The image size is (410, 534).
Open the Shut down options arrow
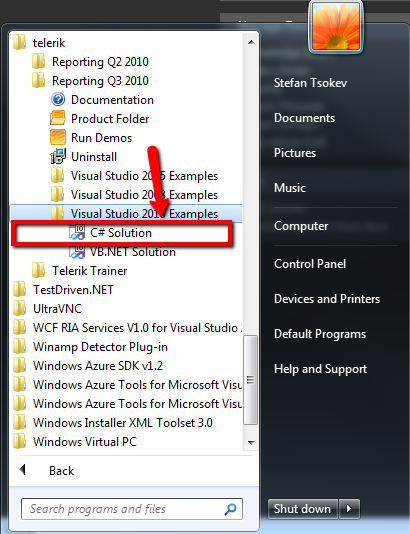click(349, 509)
